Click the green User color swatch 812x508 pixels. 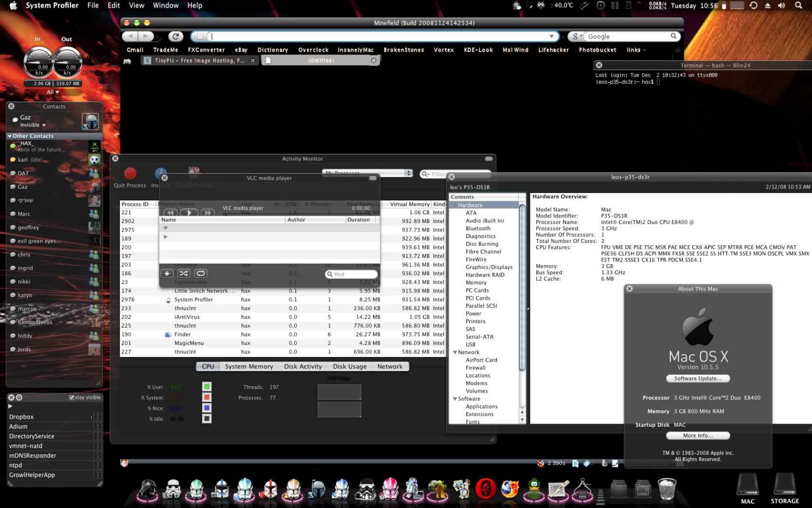207,387
